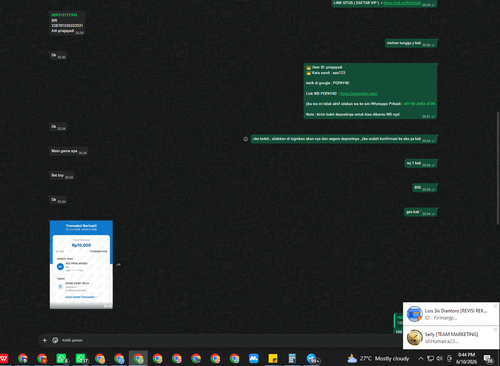Open the Windows notification center icon
This screenshot has height=366, width=500.
[489, 359]
